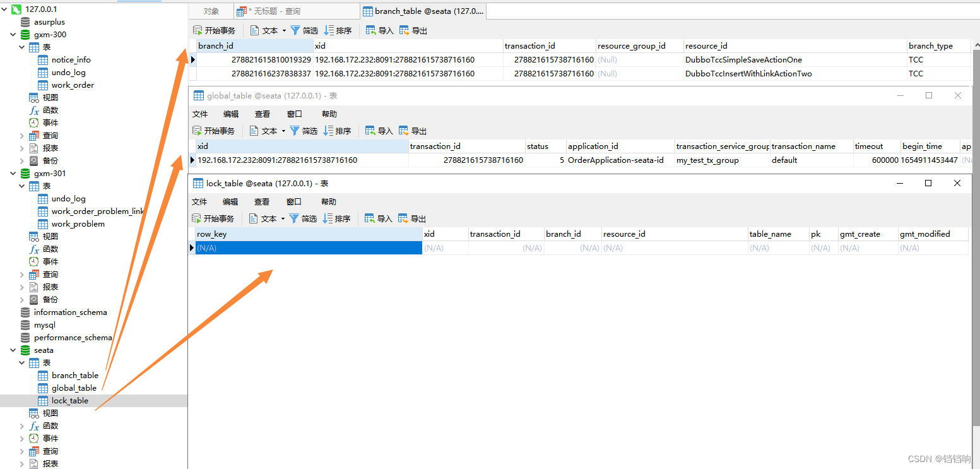Select the OrderApplication-seata-id cell
Viewport: 980px width, 469px height.
[620, 160]
